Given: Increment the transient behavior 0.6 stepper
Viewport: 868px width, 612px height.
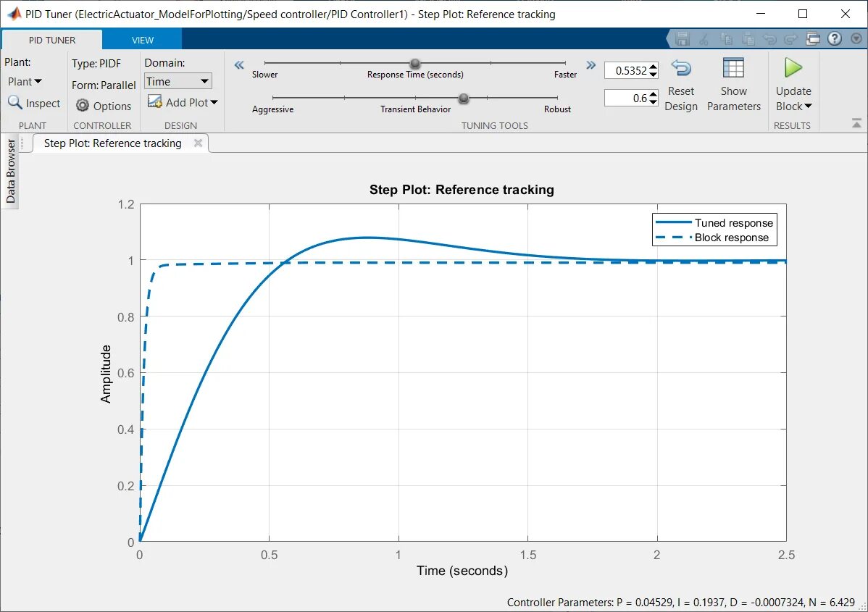Looking at the screenshot, I should (654, 95).
